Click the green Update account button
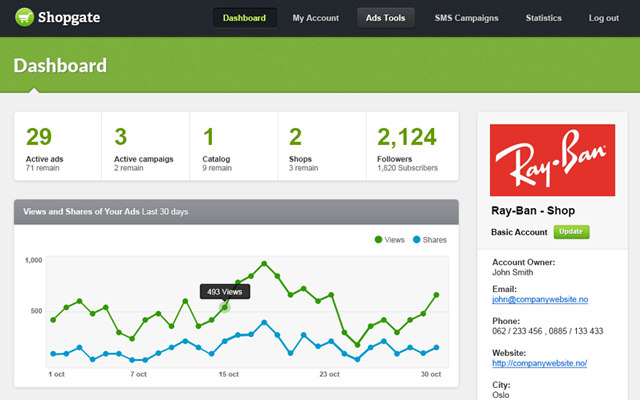 click(572, 231)
